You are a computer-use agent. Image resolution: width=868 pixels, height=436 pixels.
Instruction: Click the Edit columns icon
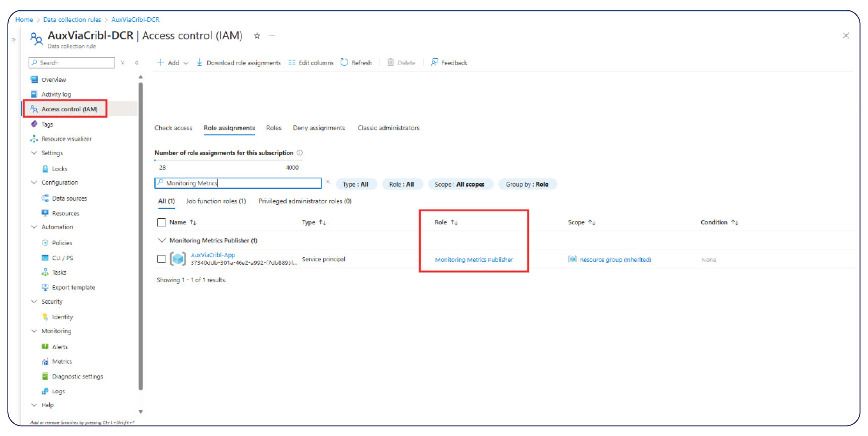point(292,62)
